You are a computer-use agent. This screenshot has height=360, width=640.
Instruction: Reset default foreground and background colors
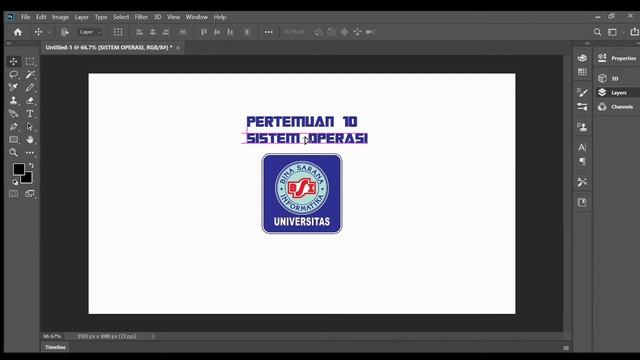pyautogui.click(x=15, y=182)
